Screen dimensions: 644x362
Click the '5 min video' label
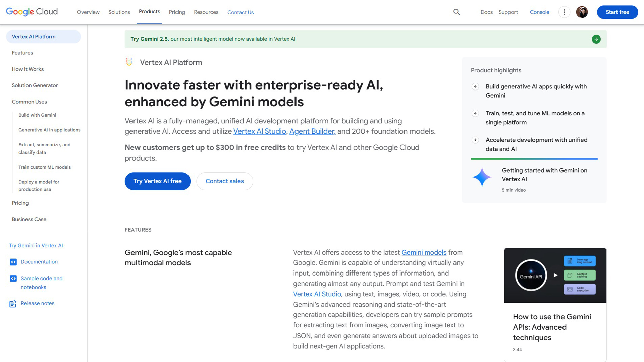514,190
